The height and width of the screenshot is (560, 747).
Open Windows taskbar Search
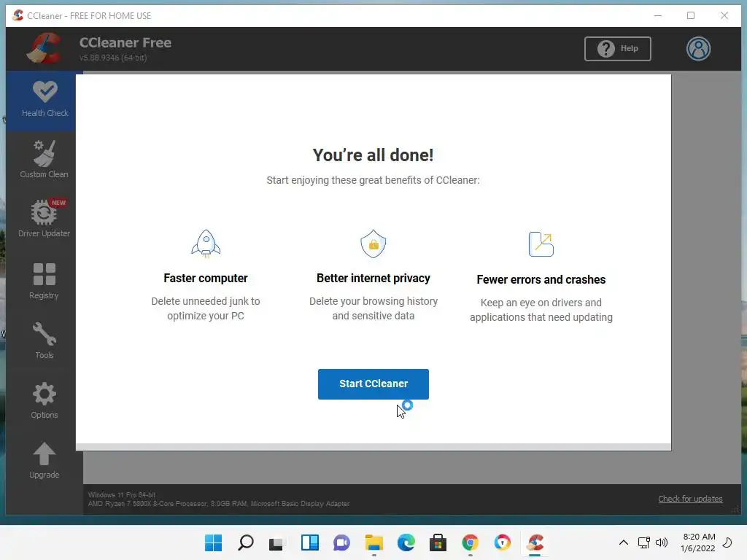point(246,542)
